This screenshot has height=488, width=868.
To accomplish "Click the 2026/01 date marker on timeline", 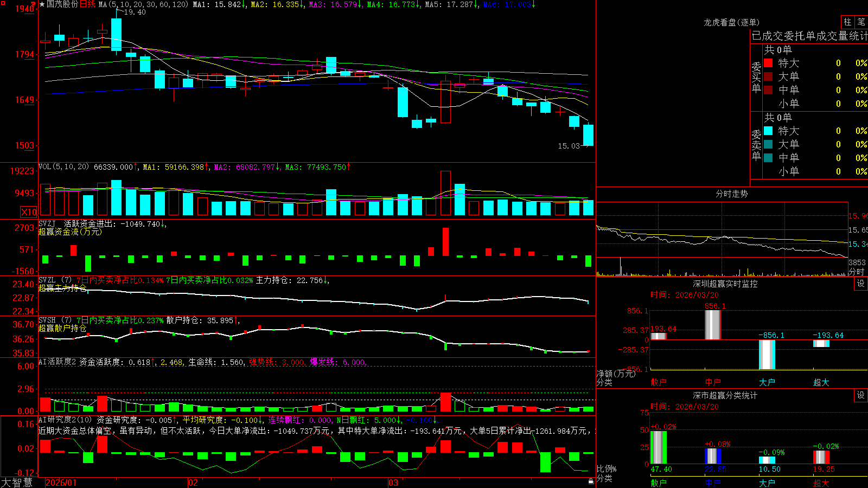I will click(x=61, y=483).
